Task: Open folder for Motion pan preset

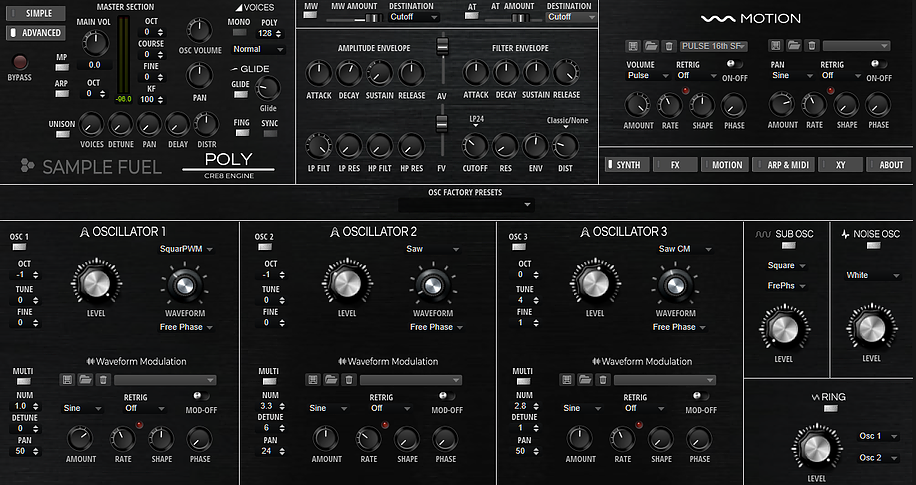Action: coord(793,46)
